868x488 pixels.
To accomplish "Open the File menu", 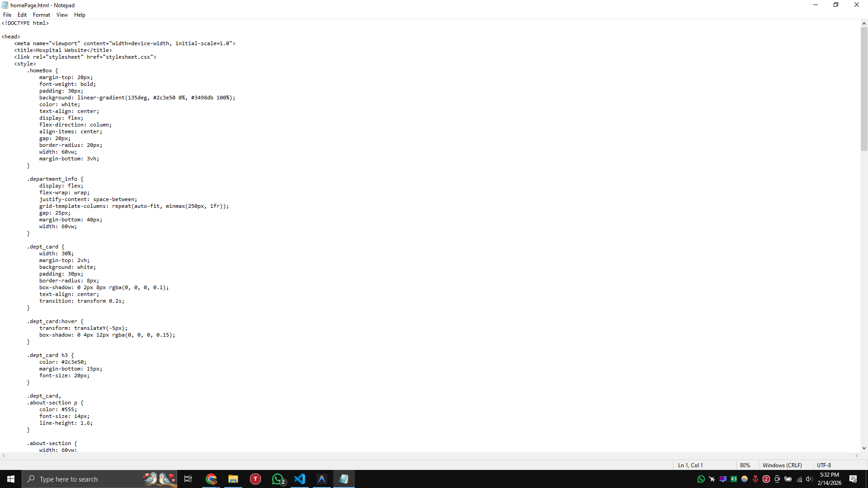I will [7, 14].
